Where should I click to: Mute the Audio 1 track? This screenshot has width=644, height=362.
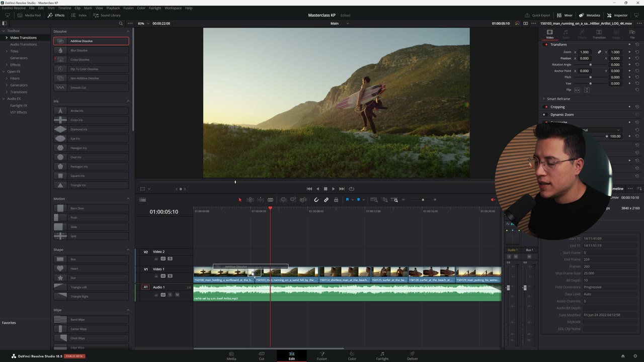pyautogui.click(x=177, y=295)
